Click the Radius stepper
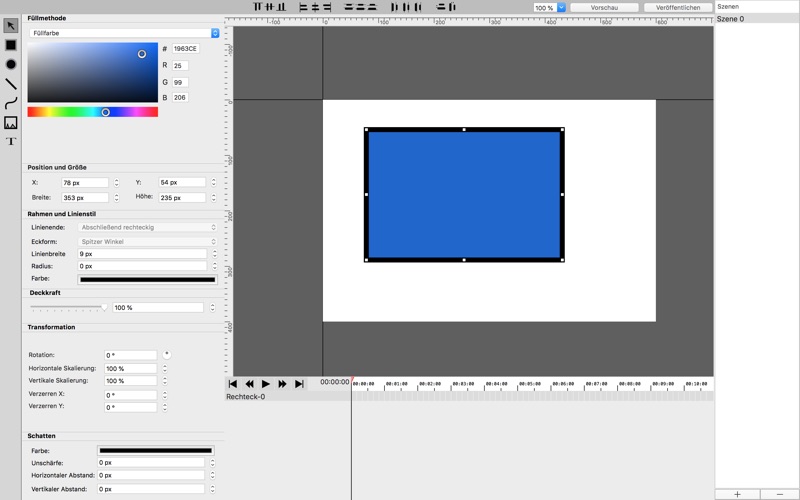 (214, 266)
